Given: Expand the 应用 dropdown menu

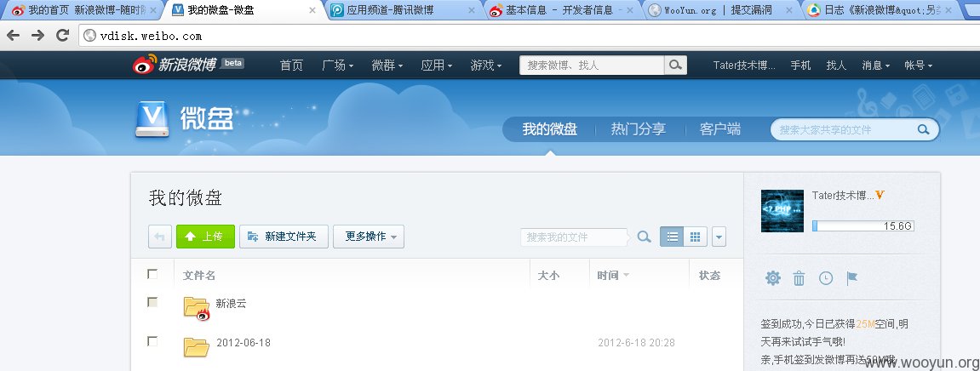Looking at the screenshot, I should (x=436, y=65).
